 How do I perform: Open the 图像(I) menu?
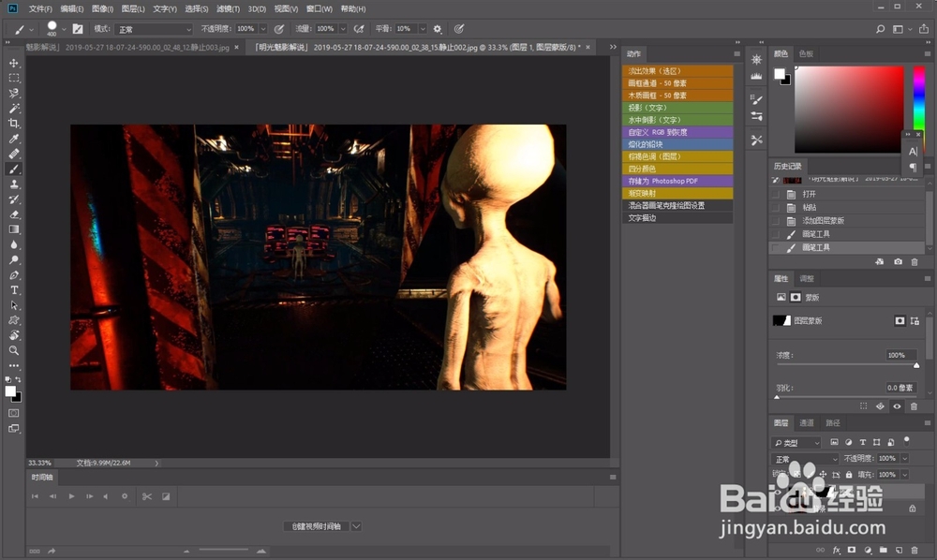[x=103, y=9]
